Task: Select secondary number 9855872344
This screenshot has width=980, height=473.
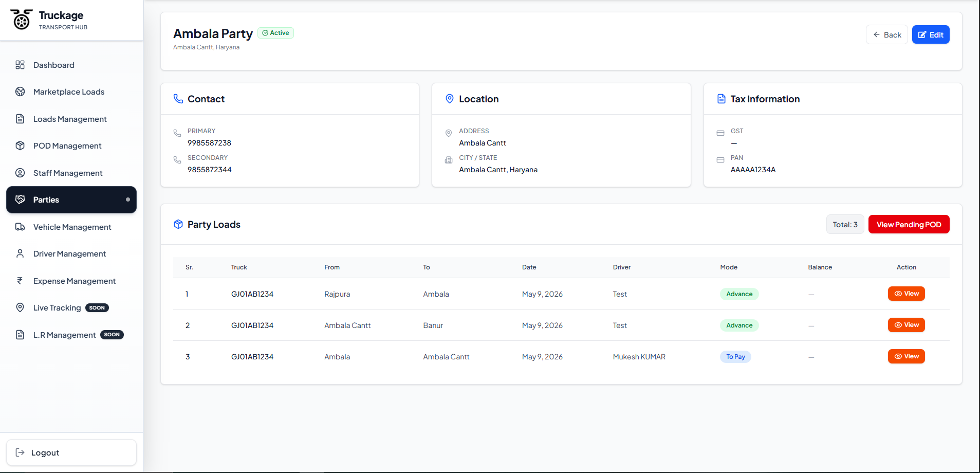Action: (x=209, y=170)
